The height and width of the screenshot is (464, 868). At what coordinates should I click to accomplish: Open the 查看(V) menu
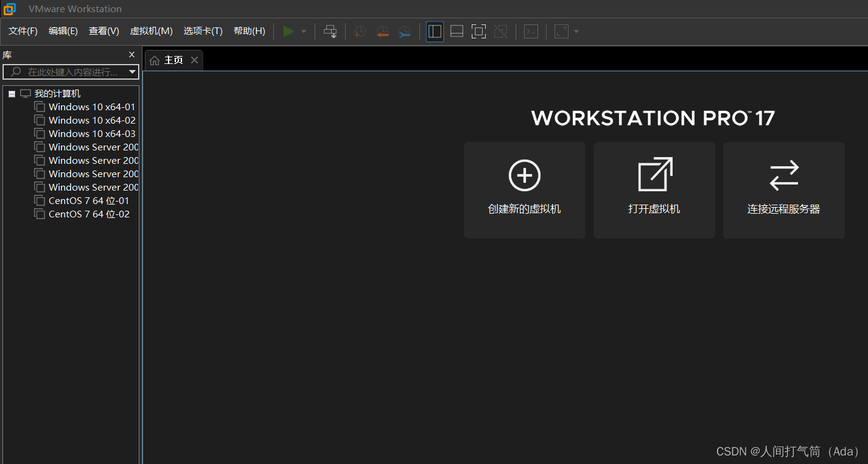[x=104, y=31]
